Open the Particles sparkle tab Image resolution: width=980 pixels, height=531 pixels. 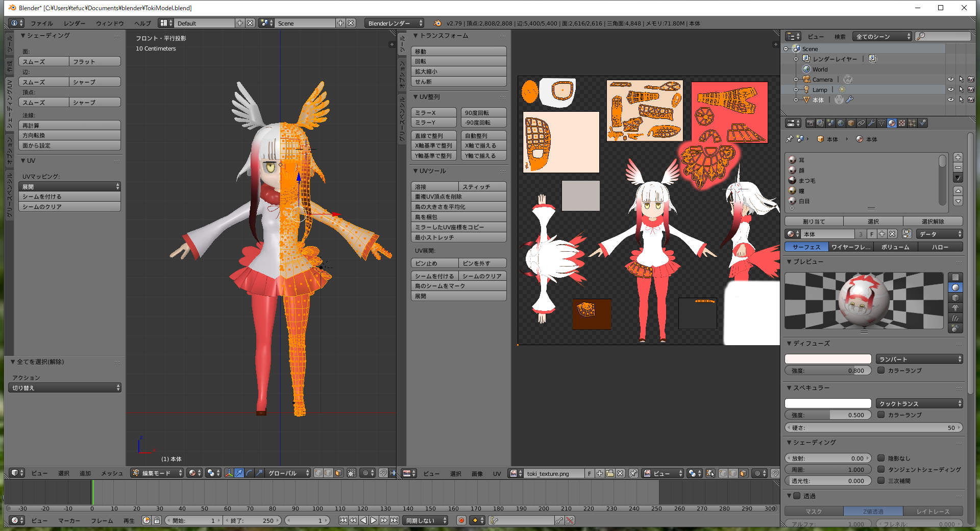pyautogui.click(x=912, y=123)
